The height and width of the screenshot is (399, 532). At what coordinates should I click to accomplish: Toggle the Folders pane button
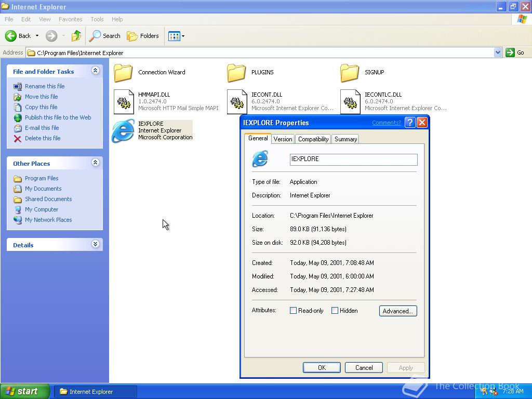click(142, 36)
